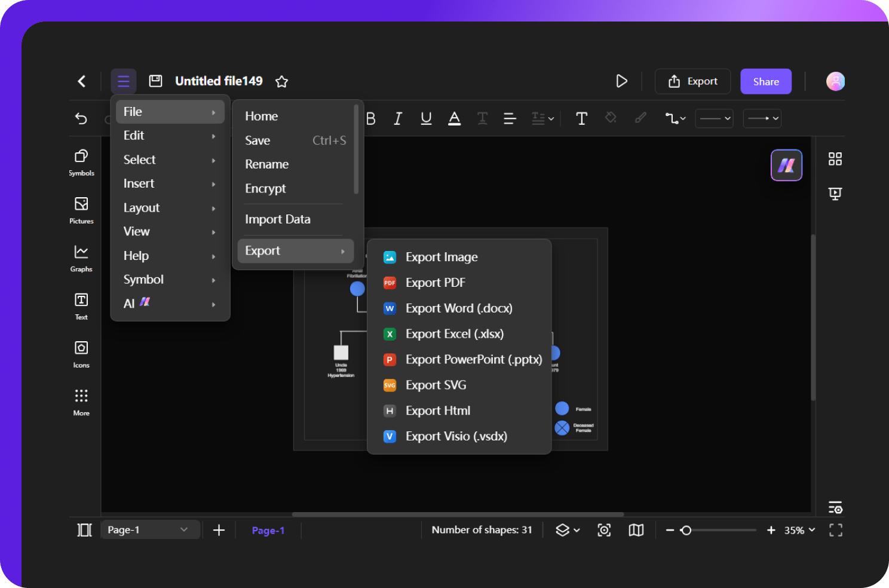Click the list settings icon bottom right
Viewport: 889px width, 588px height.
pyautogui.click(x=835, y=507)
